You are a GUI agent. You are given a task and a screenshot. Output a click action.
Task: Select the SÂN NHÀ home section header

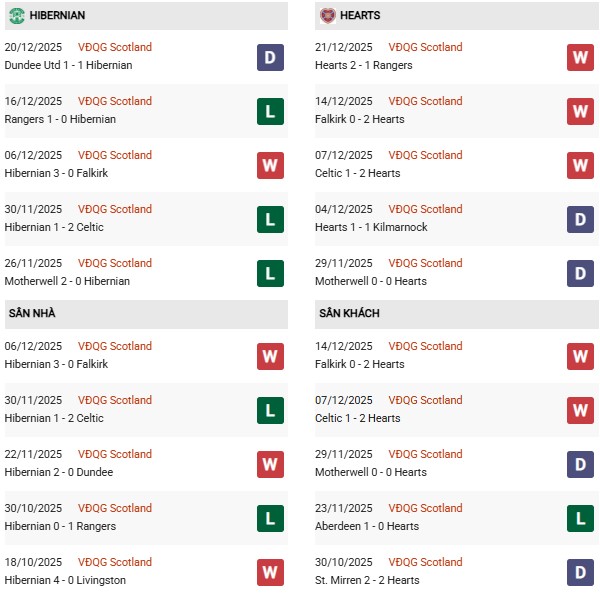click(32, 314)
